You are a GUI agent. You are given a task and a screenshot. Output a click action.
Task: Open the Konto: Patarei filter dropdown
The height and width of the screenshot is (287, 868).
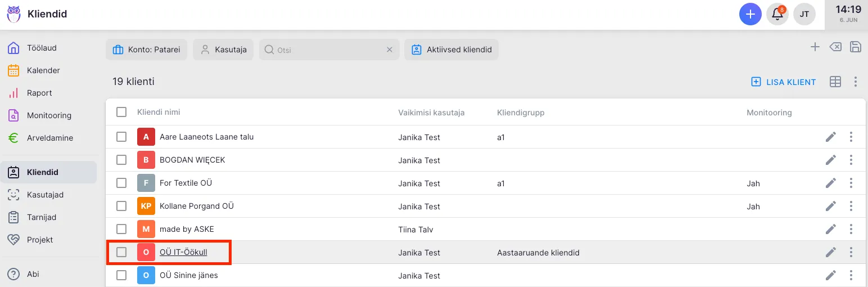coord(146,50)
